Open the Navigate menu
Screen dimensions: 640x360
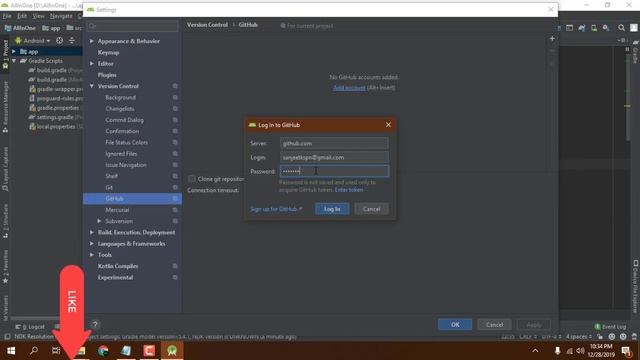[61, 16]
